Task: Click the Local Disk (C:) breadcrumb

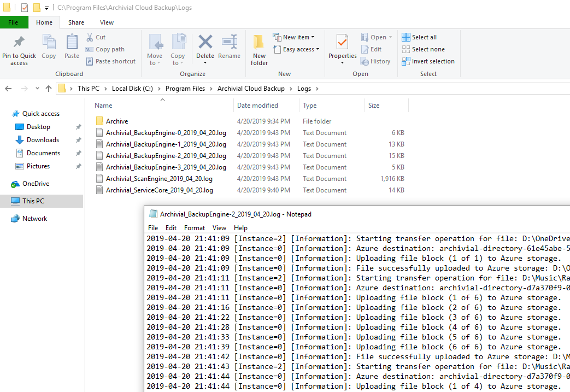Action: tap(132, 89)
